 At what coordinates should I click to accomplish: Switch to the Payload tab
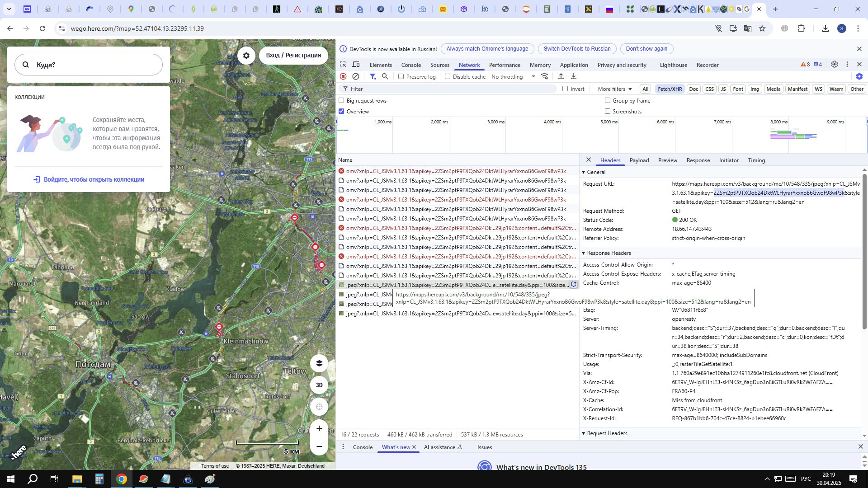(x=639, y=160)
